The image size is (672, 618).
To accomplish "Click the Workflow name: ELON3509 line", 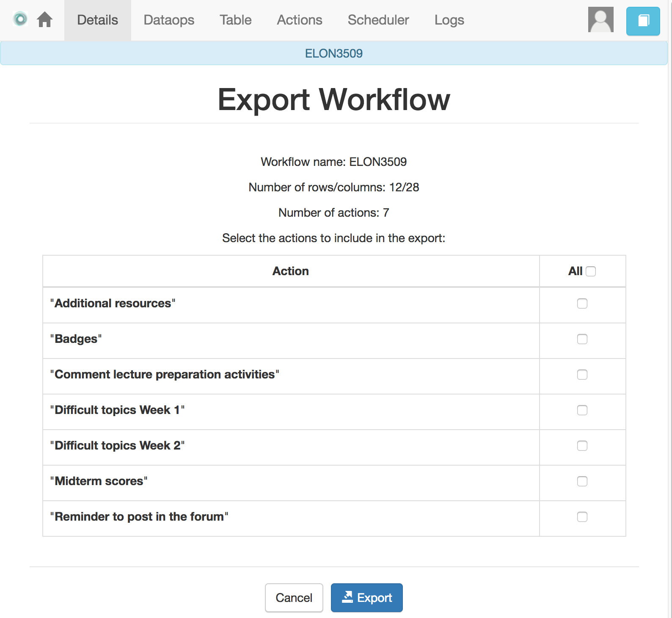I will 334,162.
